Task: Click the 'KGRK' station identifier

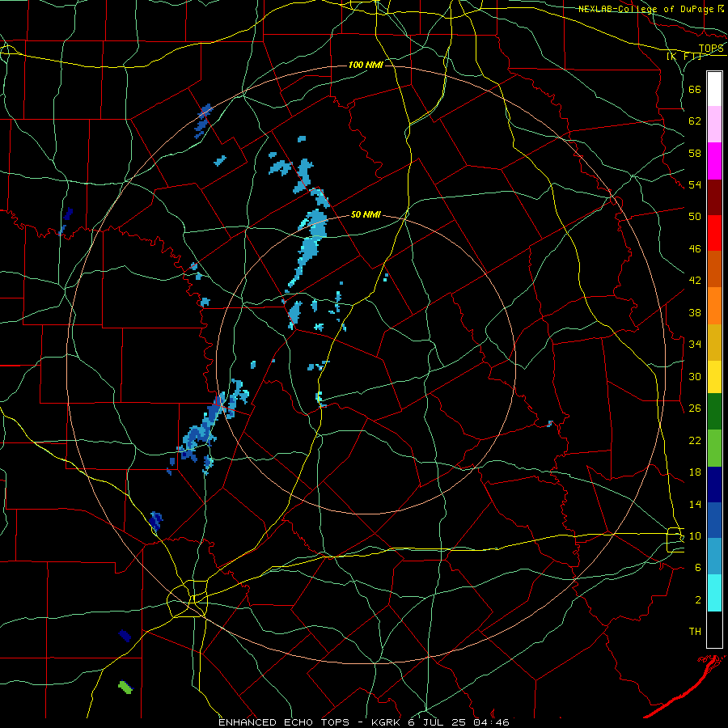Action: click(386, 722)
